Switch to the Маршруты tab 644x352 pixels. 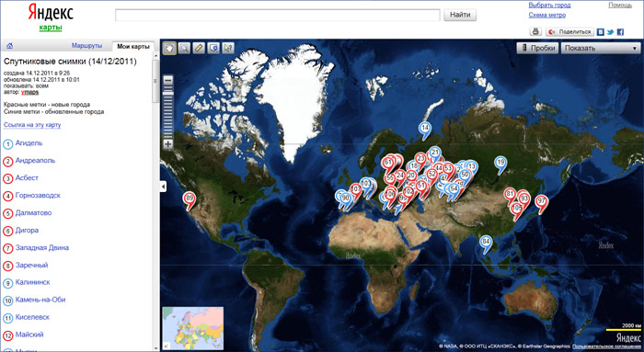click(86, 46)
